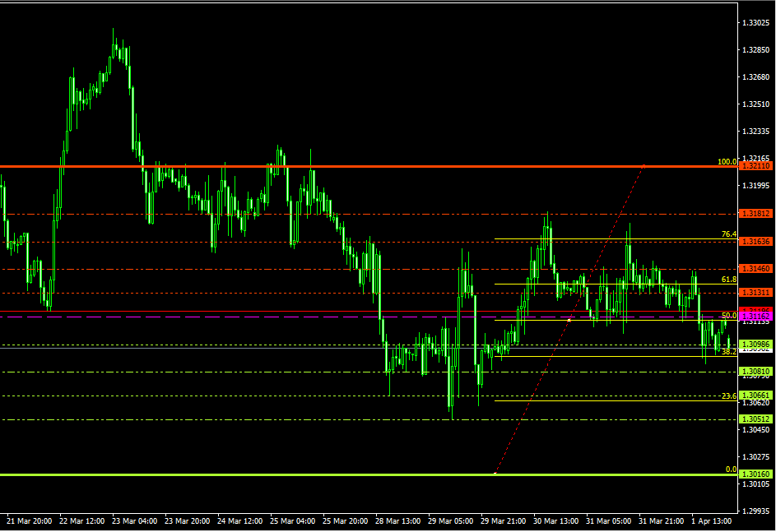Click the 1.29935 price scale value

coord(756,511)
